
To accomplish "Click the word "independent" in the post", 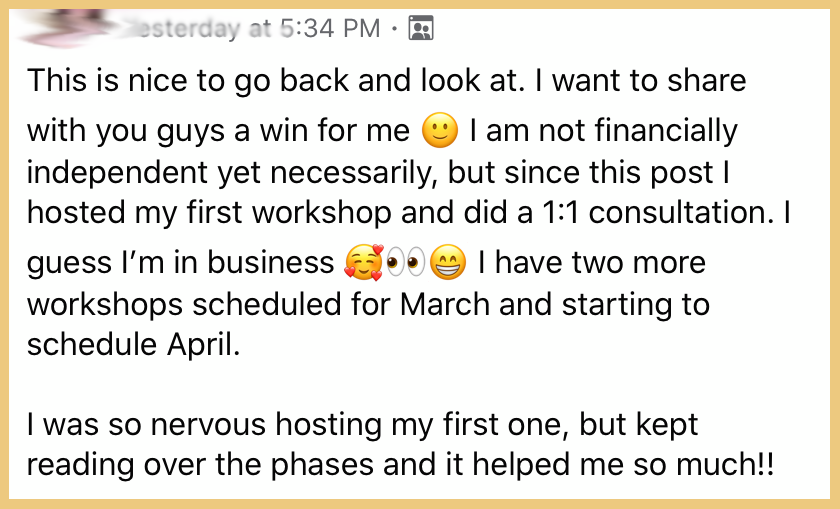I will (x=117, y=173).
